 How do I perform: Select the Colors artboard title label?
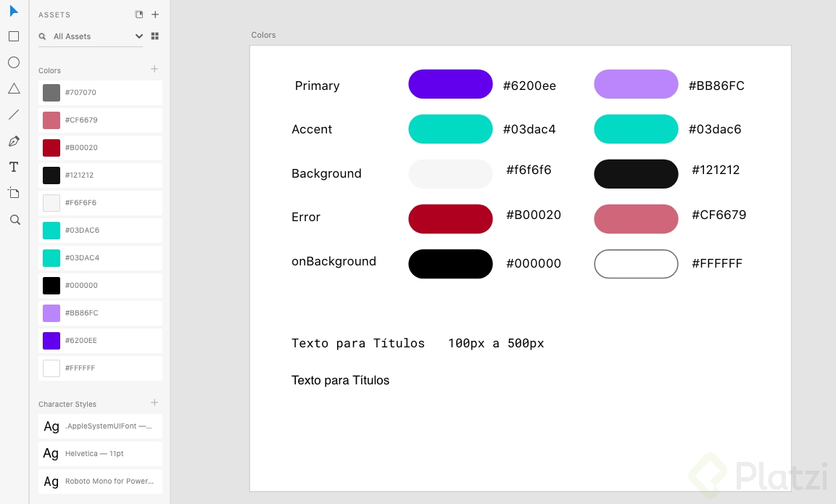pos(263,35)
